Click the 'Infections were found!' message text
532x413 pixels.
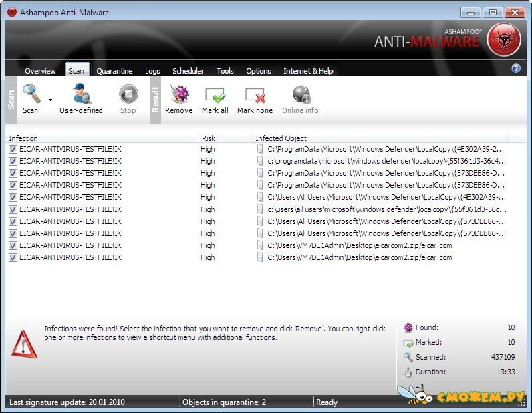coord(215,333)
